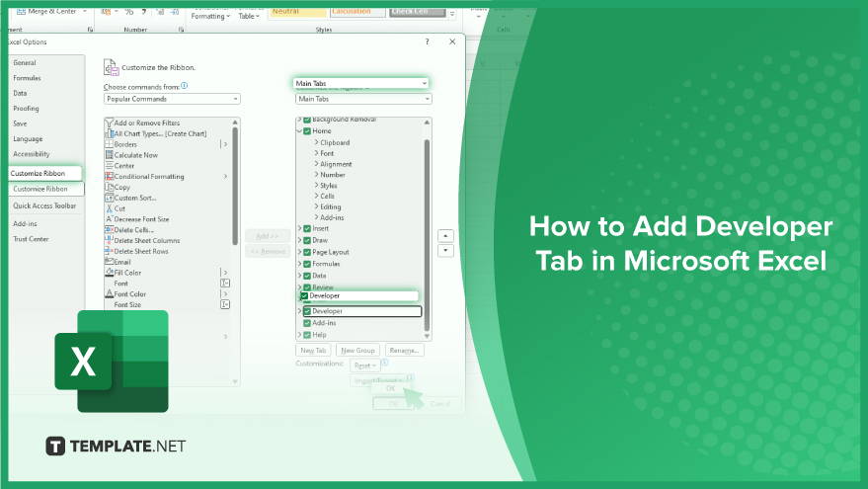The height and width of the screenshot is (489, 868).
Task: Select the Add or Remove Filters funnel icon
Action: click(109, 122)
